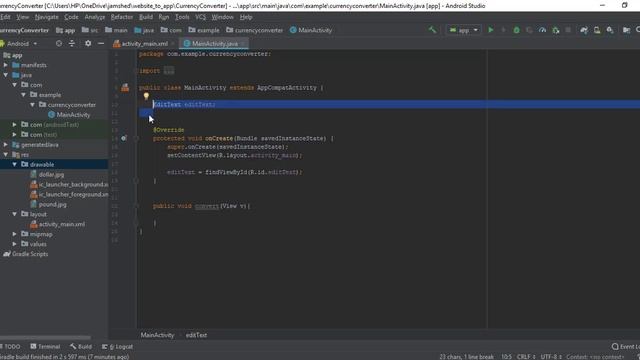Select pound.jpg in drawable folder

(x=49, y=204)
